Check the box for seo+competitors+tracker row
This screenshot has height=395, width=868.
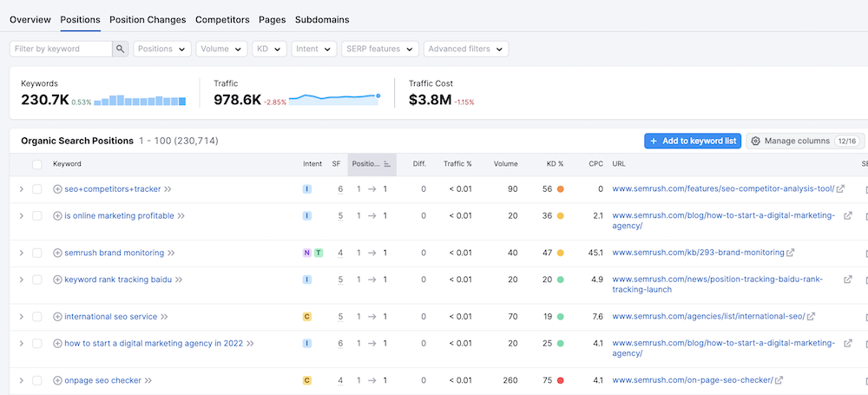coord(37,189)
